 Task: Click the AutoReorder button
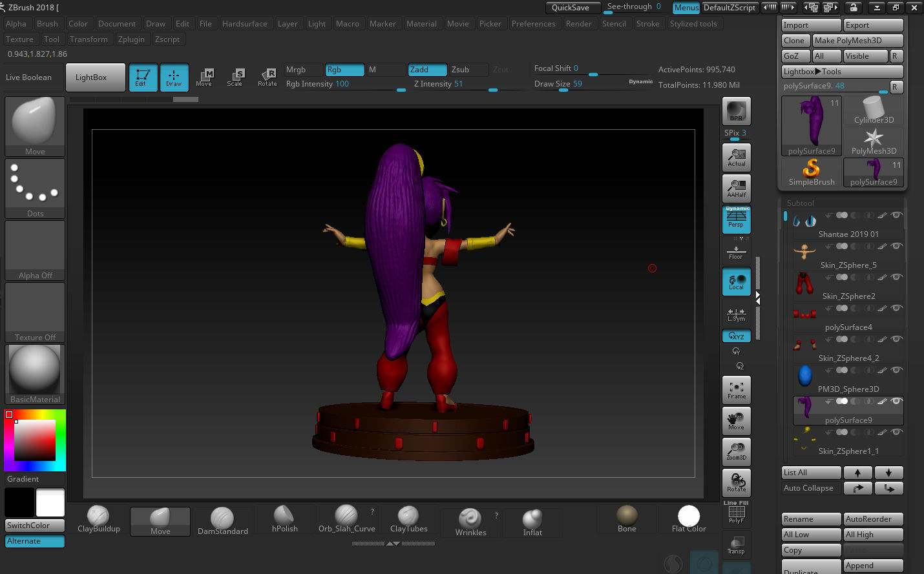874,519
